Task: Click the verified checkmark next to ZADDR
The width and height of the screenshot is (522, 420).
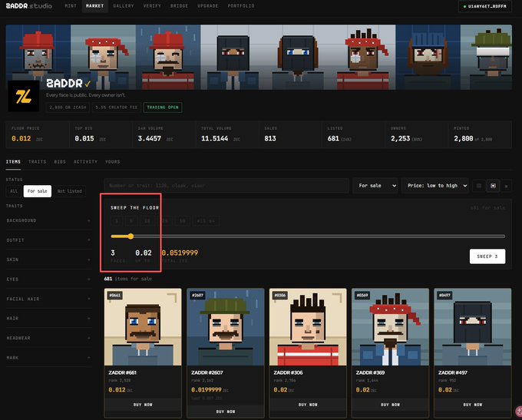Action: (x=88, y=84)
